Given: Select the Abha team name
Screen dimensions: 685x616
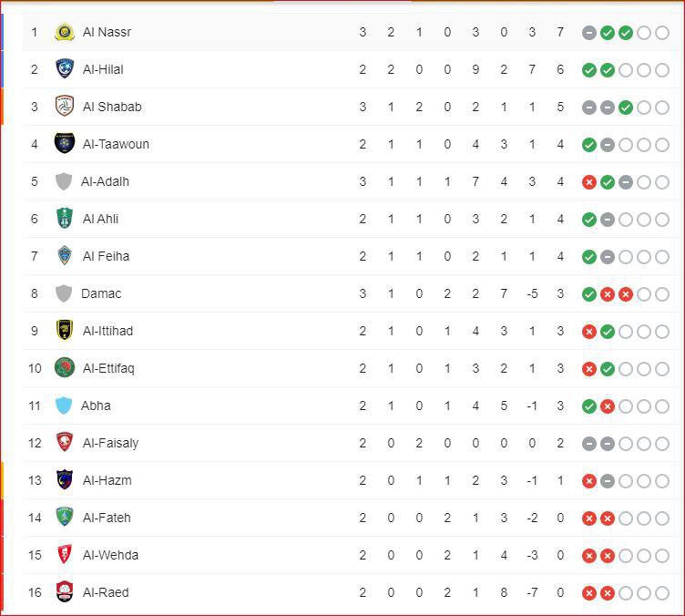Looking at the screenshot, I should (96, 406).
